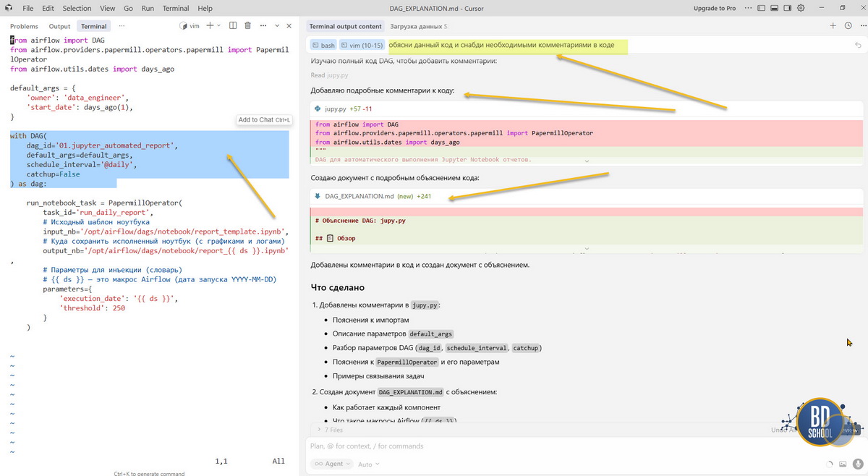Open the Terminal menu in menu bar
Viewport: 868px width, 476px height.
[x=175, y=8]
